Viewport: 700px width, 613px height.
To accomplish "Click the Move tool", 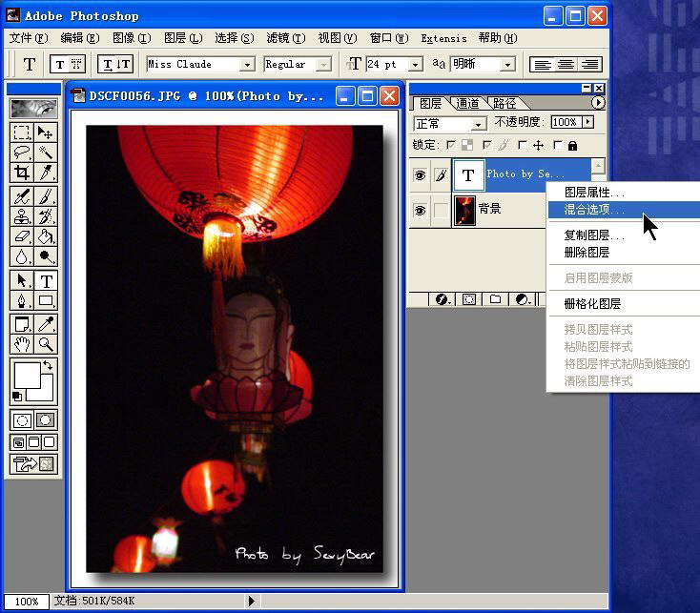I will point(45,133).
